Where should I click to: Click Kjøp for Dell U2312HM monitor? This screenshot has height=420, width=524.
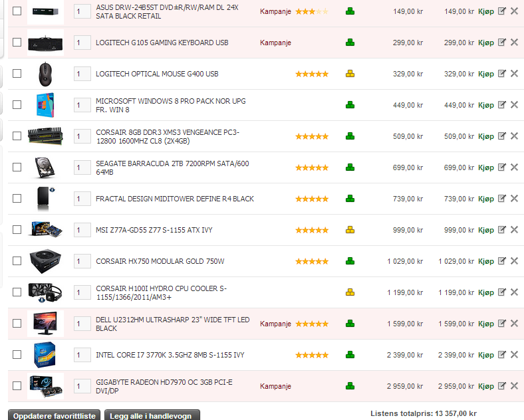tap(486, 324)
